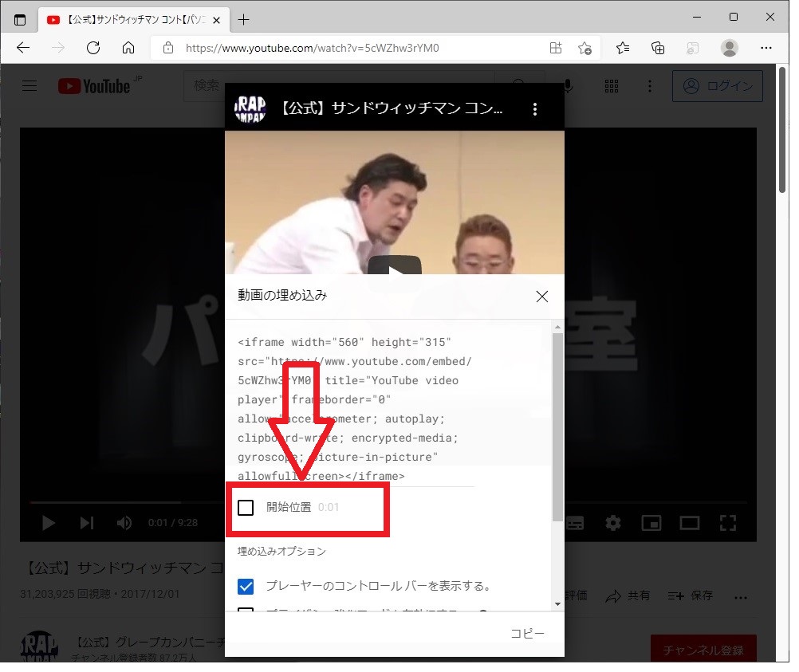Viewport: 799px width, 672px height.
Task: Open the Collections icon
Action: click(658, 49)
